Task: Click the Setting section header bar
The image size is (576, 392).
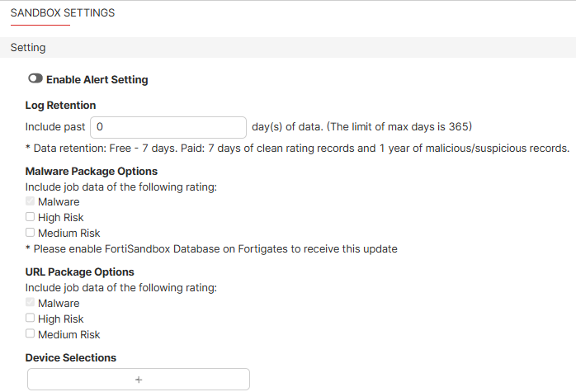Action: [x=288, y=48]
